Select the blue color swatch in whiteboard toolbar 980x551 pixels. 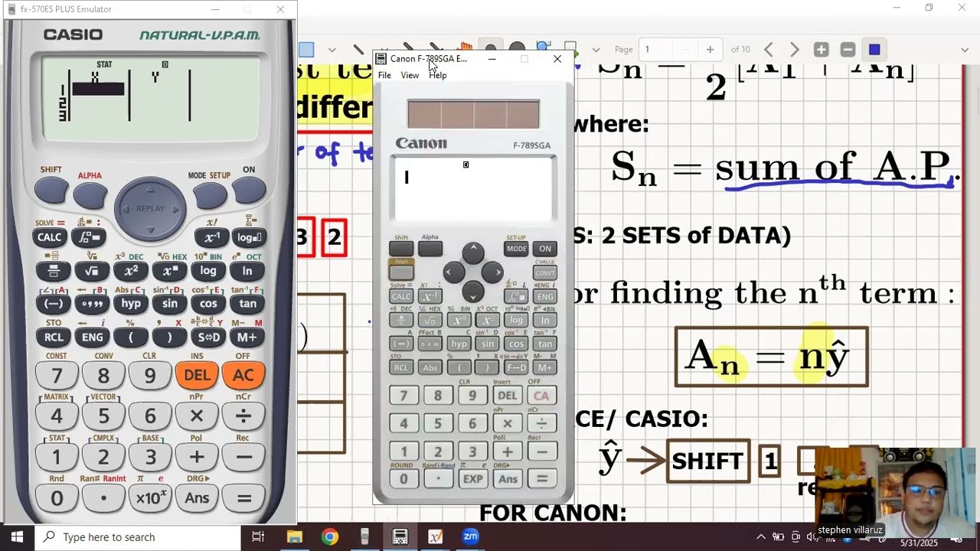(874, 50)
